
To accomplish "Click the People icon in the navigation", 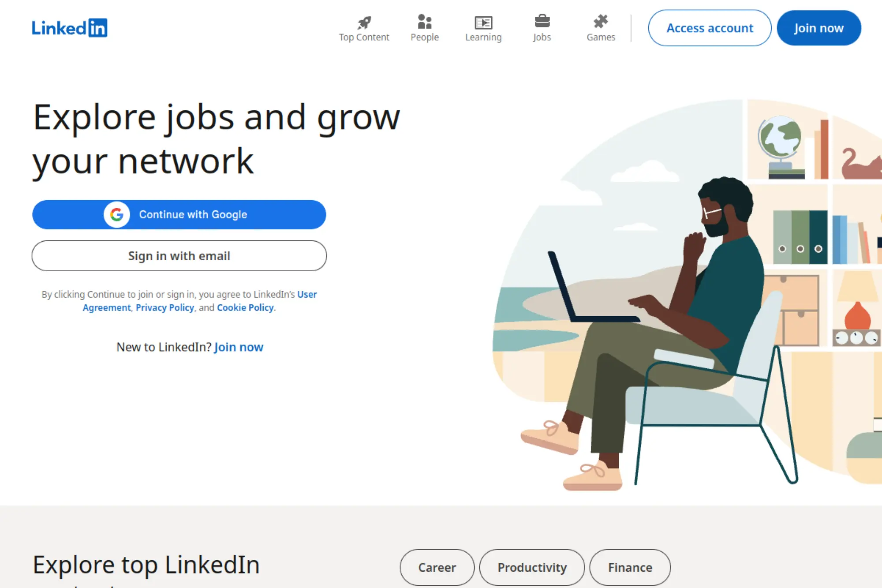I will 424,21.
